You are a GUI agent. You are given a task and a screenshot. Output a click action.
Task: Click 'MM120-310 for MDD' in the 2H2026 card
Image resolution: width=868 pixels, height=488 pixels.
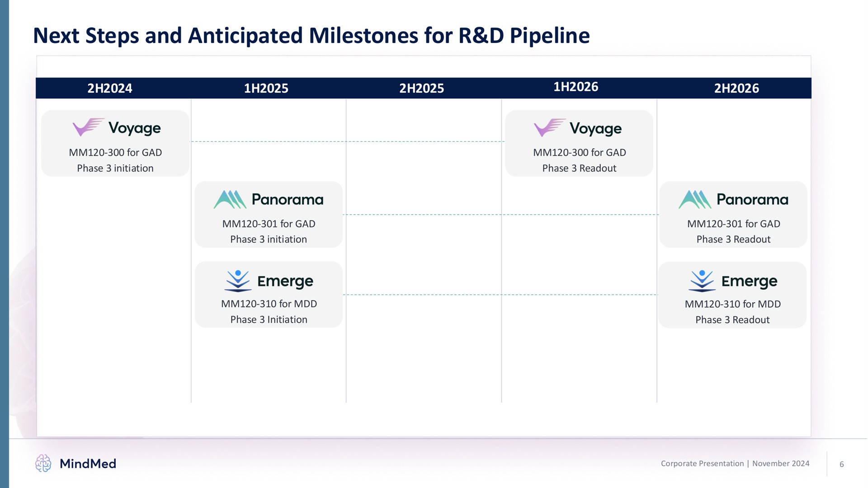pyautogui.click(x=733, y=304)
